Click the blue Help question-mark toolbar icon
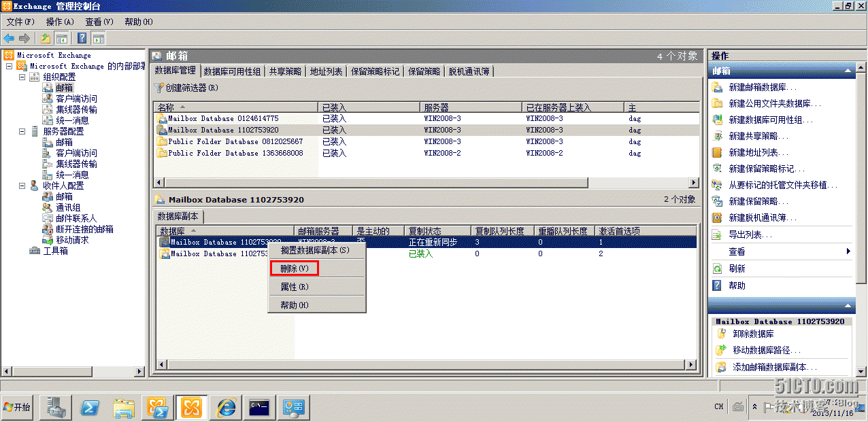The width and height of the screenshot is (868, 422). click(82, 38)
